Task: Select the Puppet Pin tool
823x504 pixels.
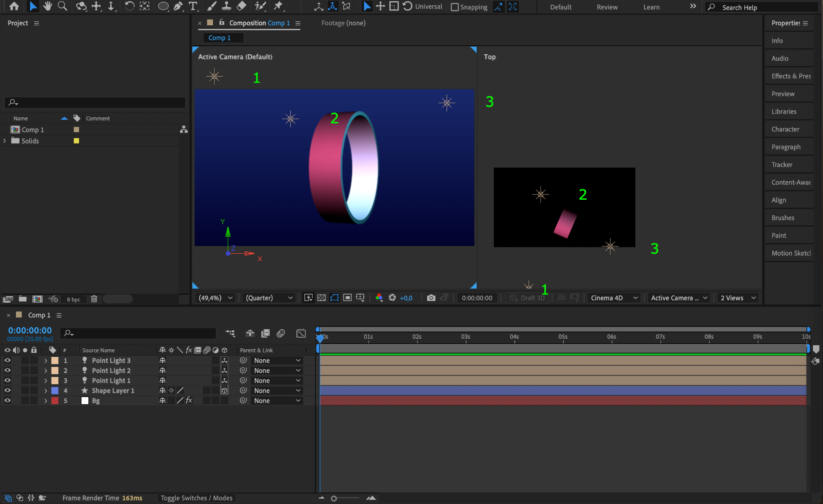Action: click(278, 6)
